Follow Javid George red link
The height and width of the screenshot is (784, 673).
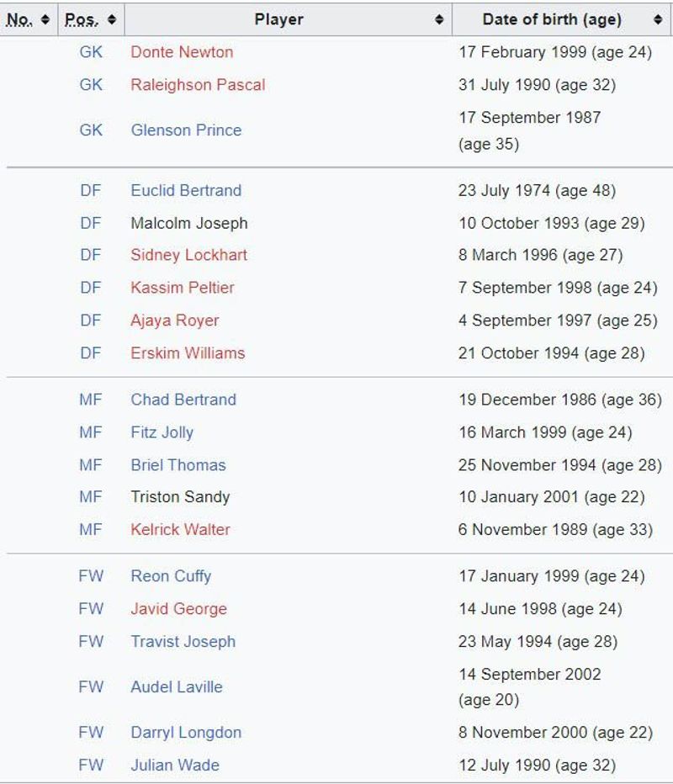point(179,609)
